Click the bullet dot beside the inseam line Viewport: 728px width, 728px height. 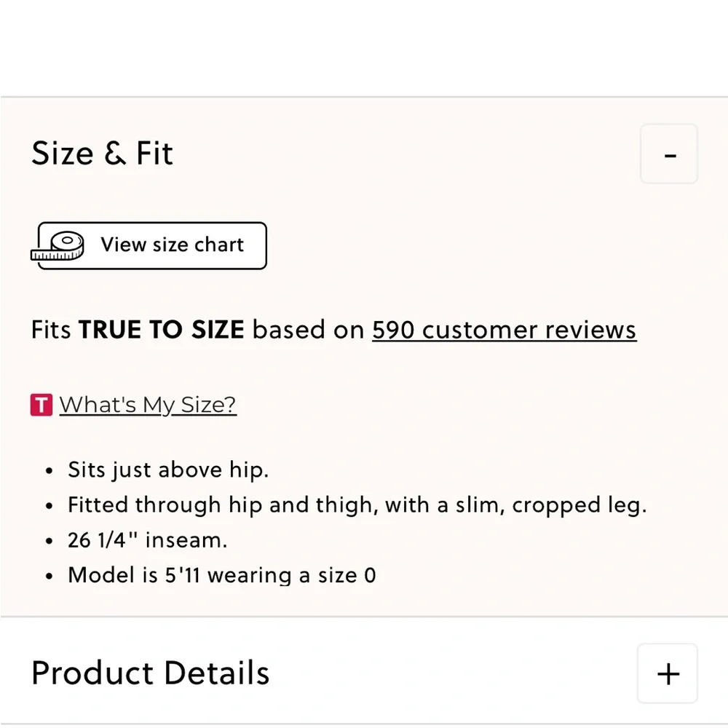(49, 542)
